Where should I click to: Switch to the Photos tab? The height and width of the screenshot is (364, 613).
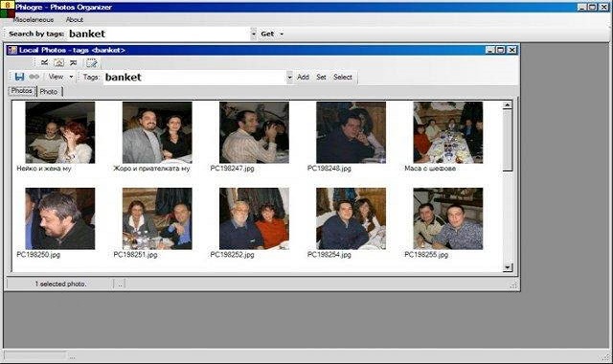(21, 91)
